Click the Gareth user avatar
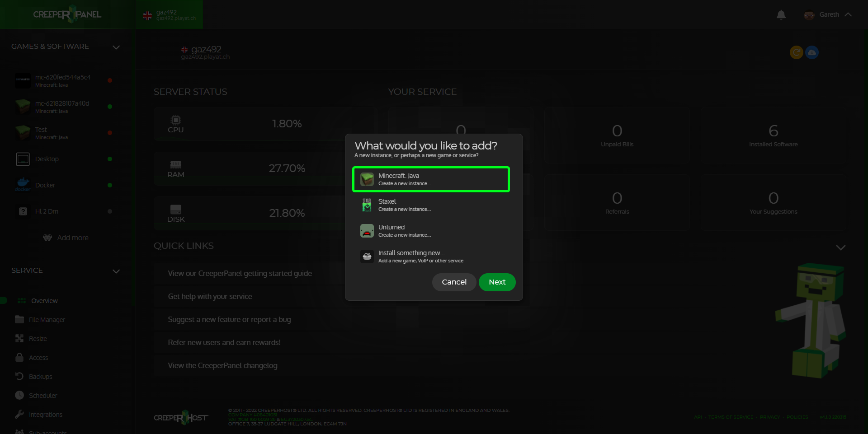The width and height of the screenshot is (868, 434). pyautogui.click(x=809, y=15)
